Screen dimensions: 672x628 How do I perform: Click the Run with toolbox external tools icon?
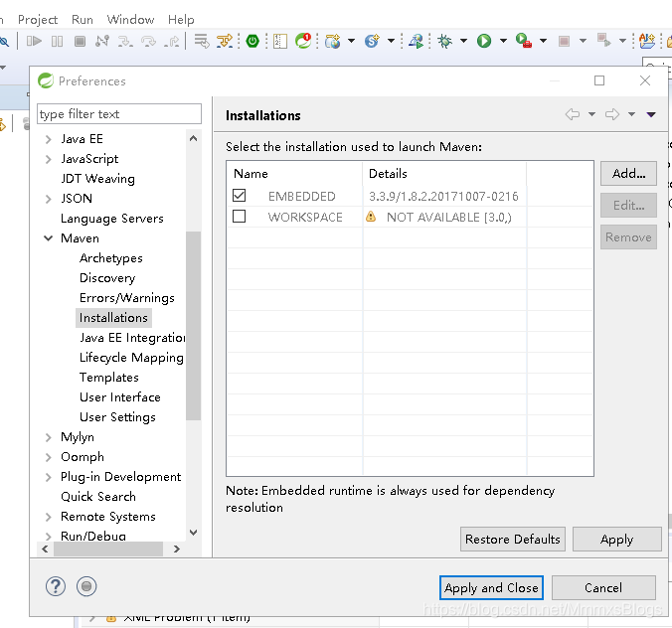(x=523, y=41)
